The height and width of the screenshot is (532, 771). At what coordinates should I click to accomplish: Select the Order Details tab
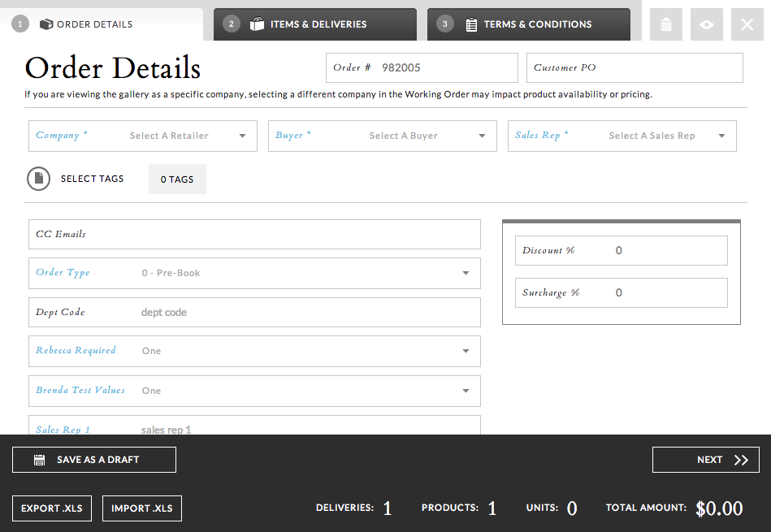[x=102, y=24]
